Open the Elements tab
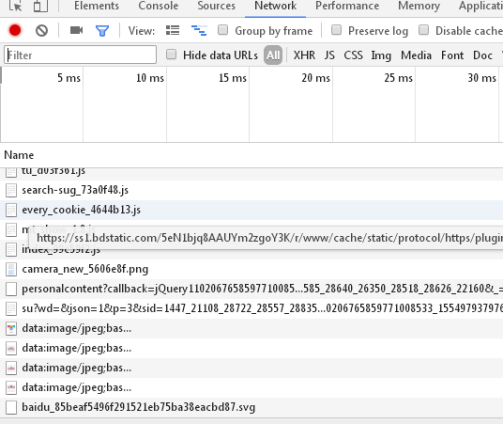Screen dimensions: 504x424 click(96, 6)
